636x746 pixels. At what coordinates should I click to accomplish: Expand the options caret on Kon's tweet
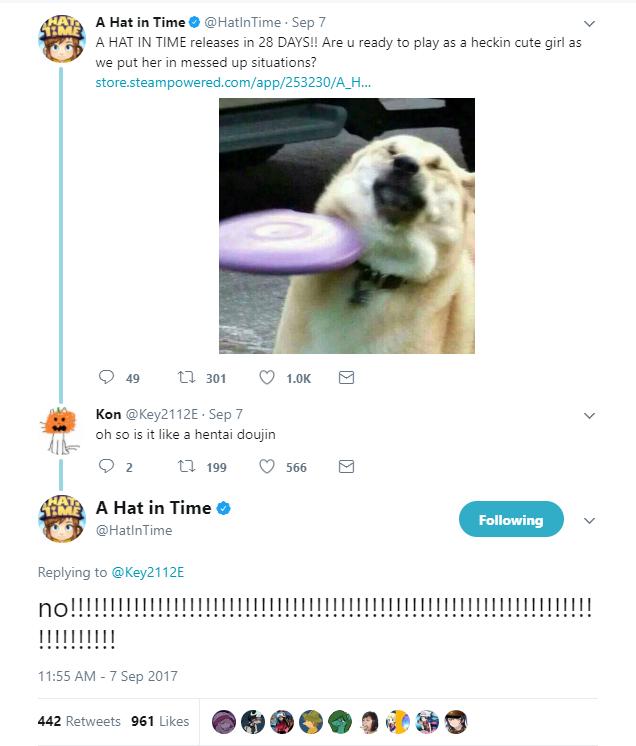589,415
